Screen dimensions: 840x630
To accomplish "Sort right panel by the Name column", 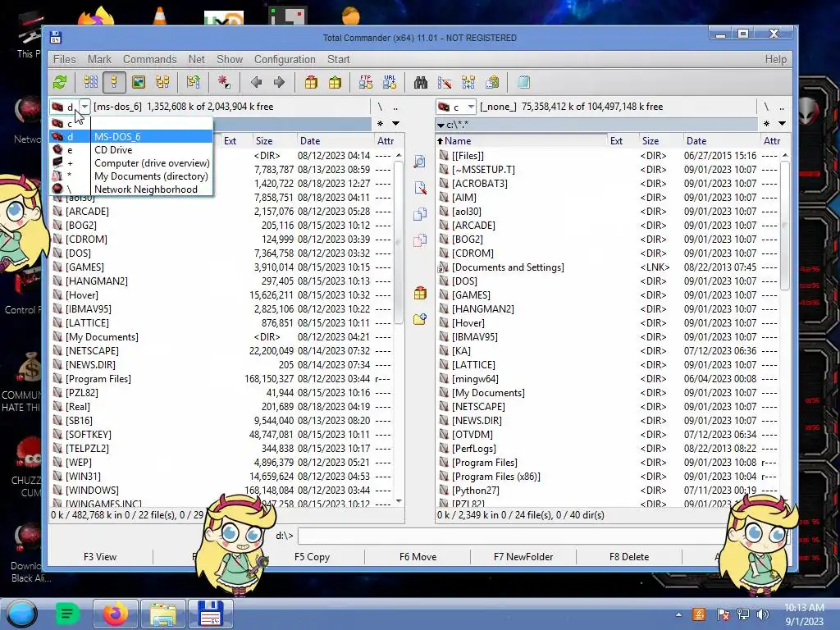I will coord(521,141).
